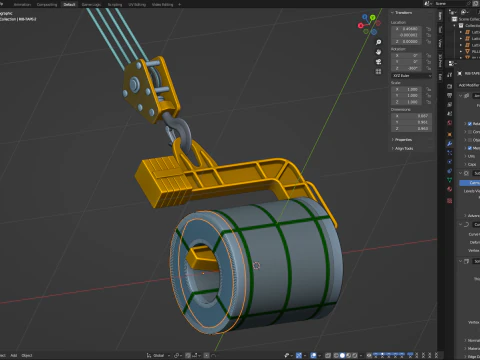Open the Particles properties tab icon
This screenshot has width=480, height=360.
pyautogui.click(x=450, y=153)
